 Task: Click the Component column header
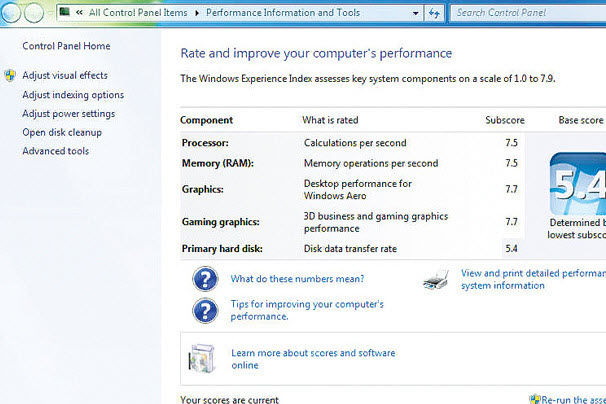pos(206,120)
